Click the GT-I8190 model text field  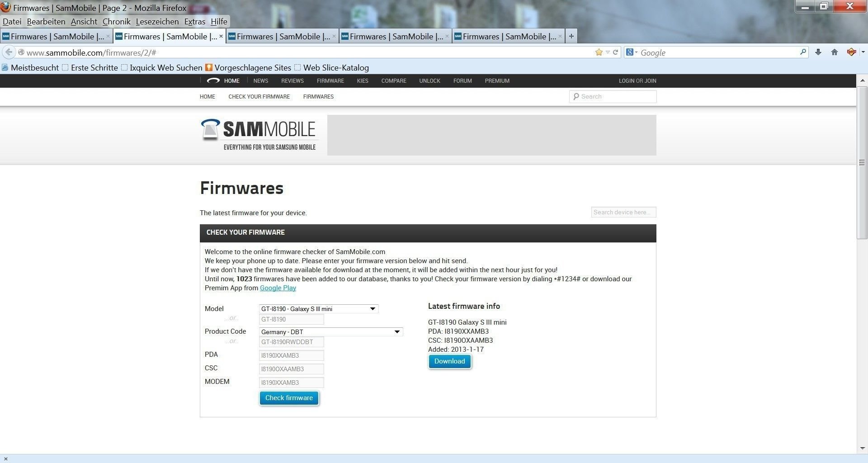pos(292,319)
